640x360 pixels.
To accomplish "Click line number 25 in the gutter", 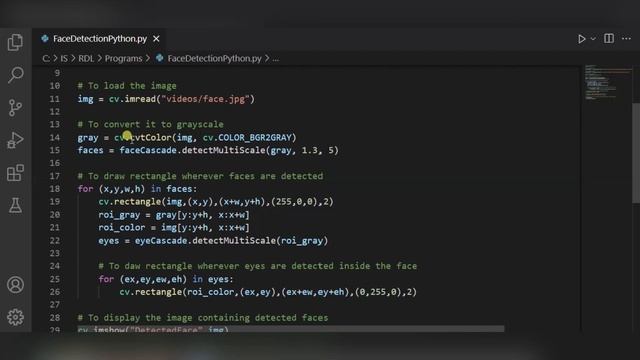I will pyautogui.click(x=55, y=279).
